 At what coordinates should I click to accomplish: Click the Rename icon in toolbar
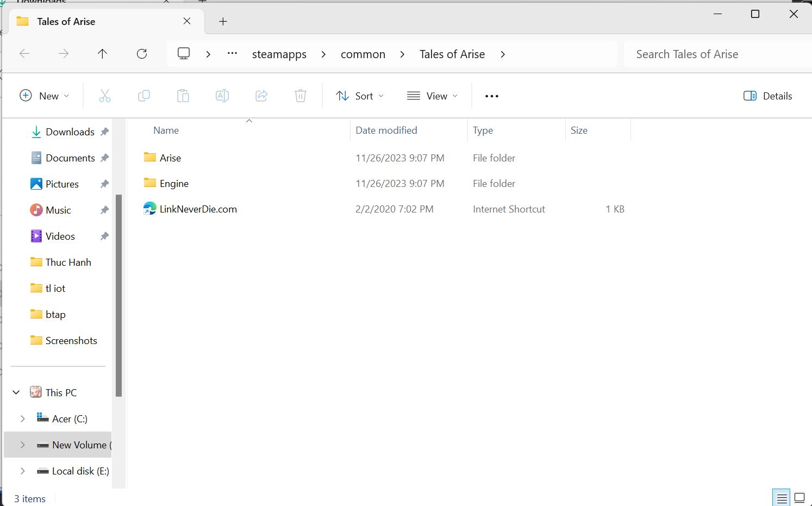(x=222, y=96)
